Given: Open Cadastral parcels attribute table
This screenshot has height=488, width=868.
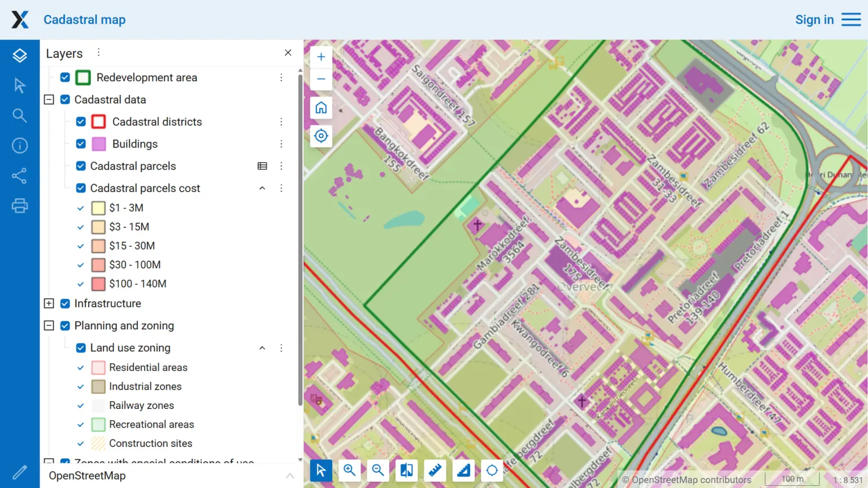Looking at the screenshot, I should [262, 166].
